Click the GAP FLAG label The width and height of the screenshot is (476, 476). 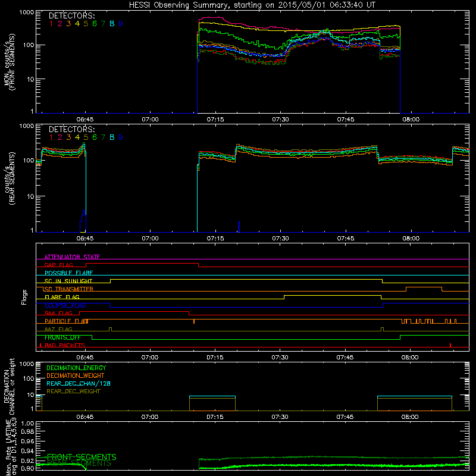pyautogui.click(x=58, y=265)
